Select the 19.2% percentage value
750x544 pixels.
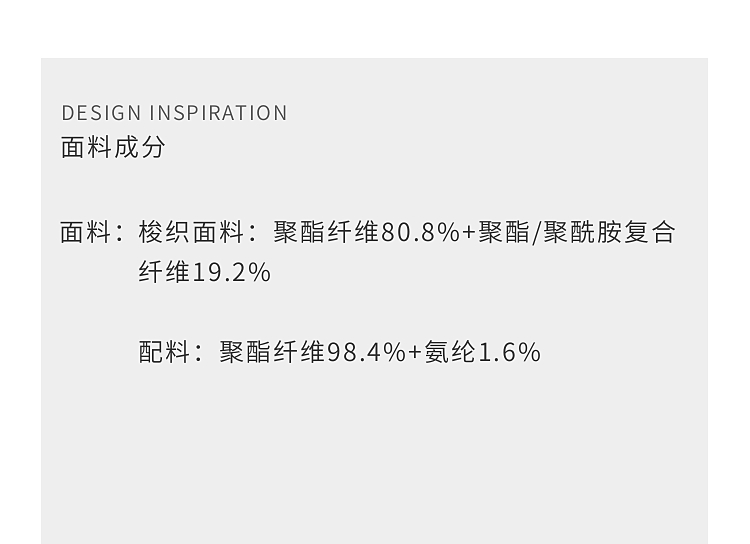(x=231, y=272)
